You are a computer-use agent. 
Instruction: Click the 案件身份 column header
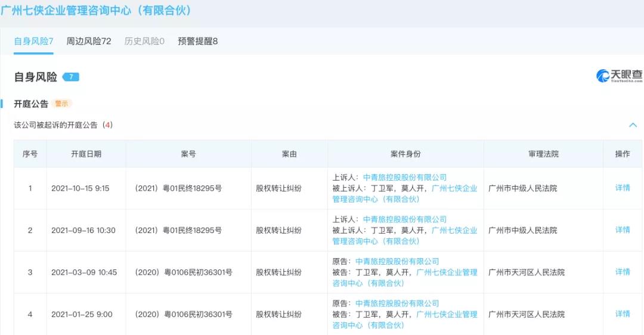pyautogui.click(x=405, y=154)
